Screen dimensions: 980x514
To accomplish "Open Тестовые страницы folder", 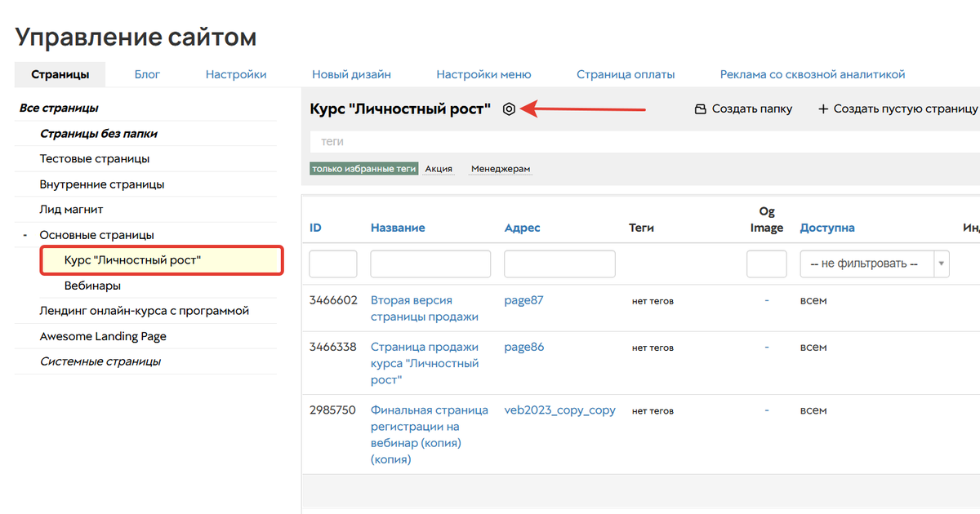I will [x=95, y=159].
